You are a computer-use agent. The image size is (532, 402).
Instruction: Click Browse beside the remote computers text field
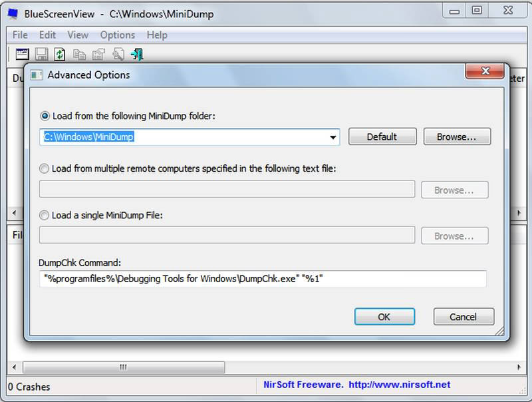(x=455, y=190)
